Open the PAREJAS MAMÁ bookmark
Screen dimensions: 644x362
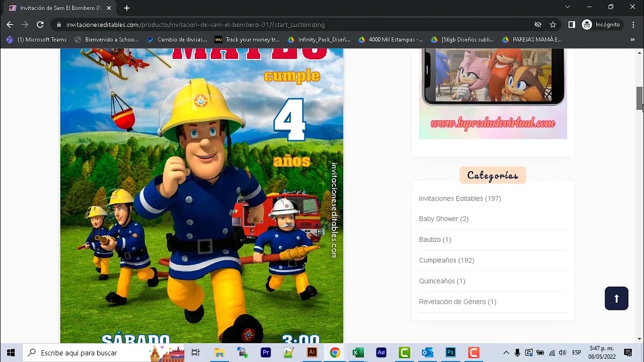pos(532,39)
